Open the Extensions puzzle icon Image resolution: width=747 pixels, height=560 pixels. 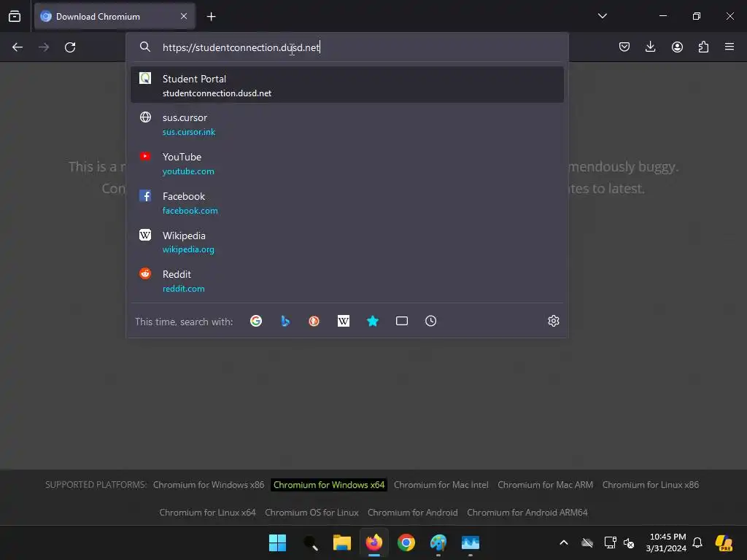pyautogui.click(x=703, y=47)
